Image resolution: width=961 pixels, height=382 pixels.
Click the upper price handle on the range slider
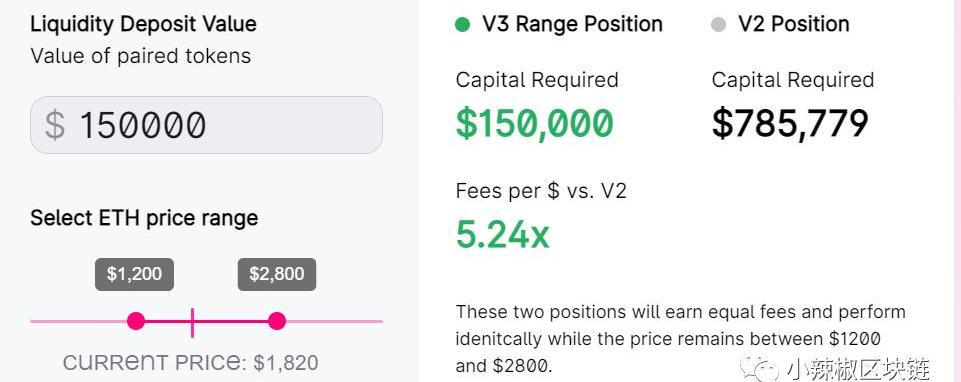(x=277, y=321)
